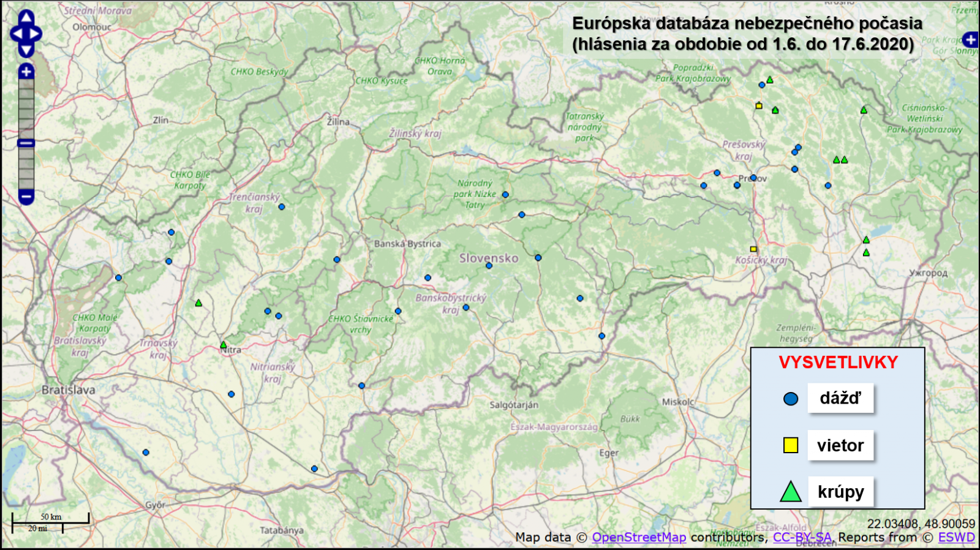Select yellow wind square near Košický kraj
Image resolution: width=980 pixels, height=550 pixels.
click(x=753, y=249)
